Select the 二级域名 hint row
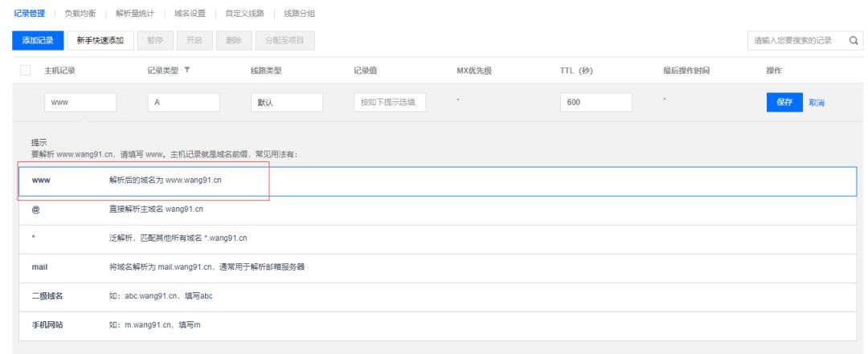 tap(438, 297)
